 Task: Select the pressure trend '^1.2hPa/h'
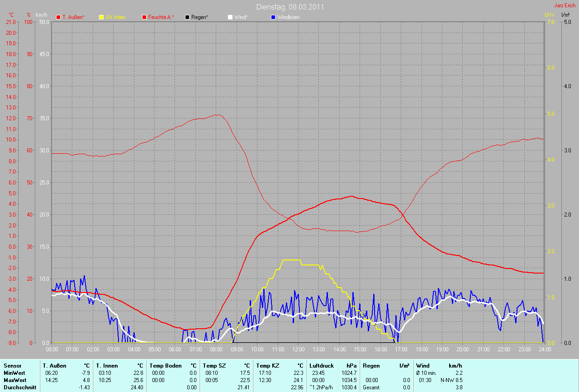coord(322,387)
